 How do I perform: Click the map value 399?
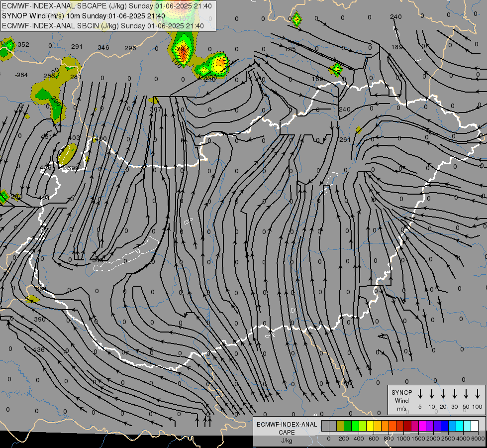73,168
